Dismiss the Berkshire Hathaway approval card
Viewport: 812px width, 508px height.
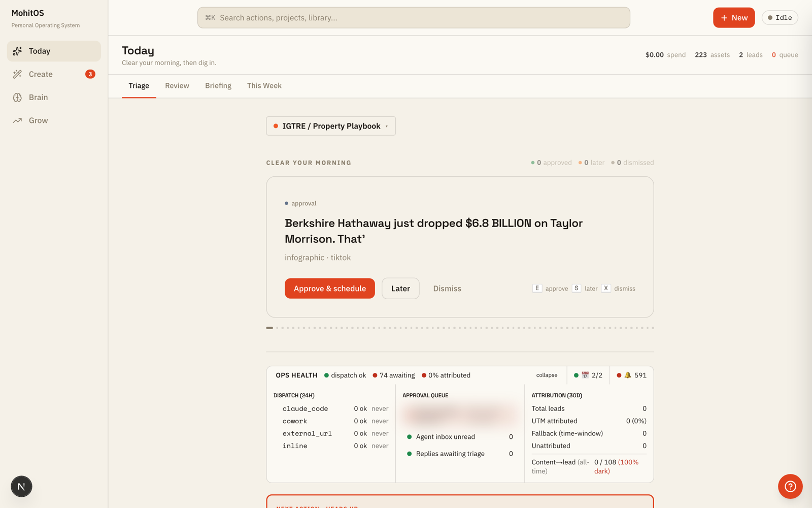pos(447,289)
